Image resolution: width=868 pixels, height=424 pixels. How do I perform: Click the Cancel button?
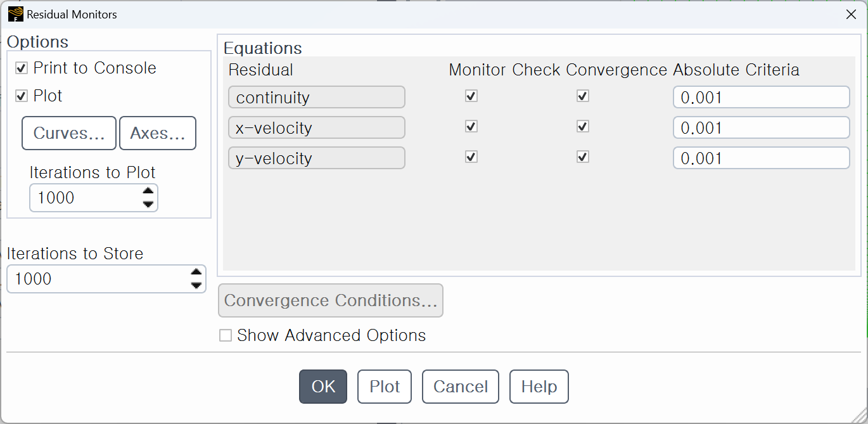coord(461,387)
